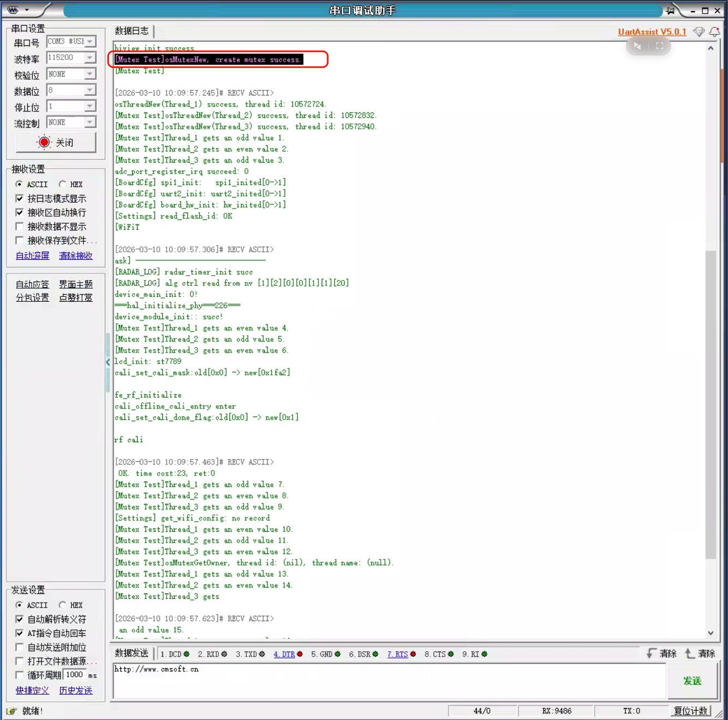Click the DCD signal indicator
728x720 pixels.
coord(186,654)
